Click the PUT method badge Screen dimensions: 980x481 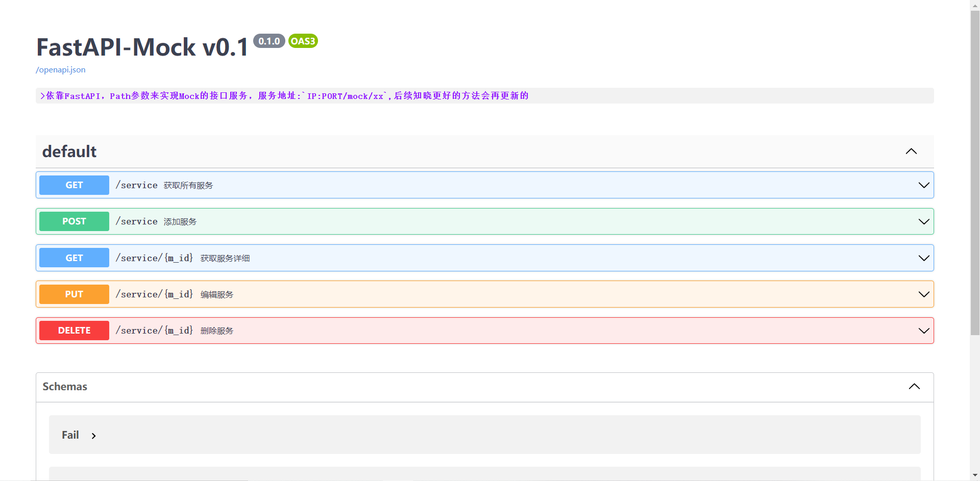point(74,294)
